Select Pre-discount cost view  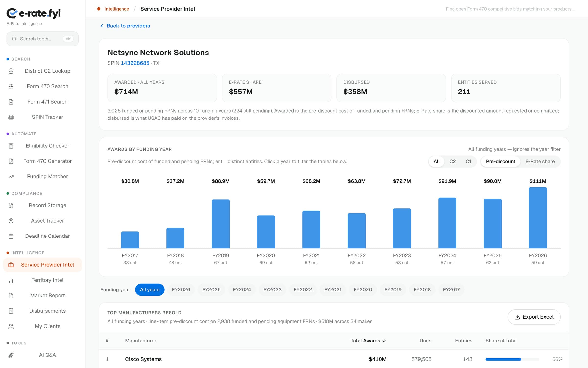[x=501, y=161]
